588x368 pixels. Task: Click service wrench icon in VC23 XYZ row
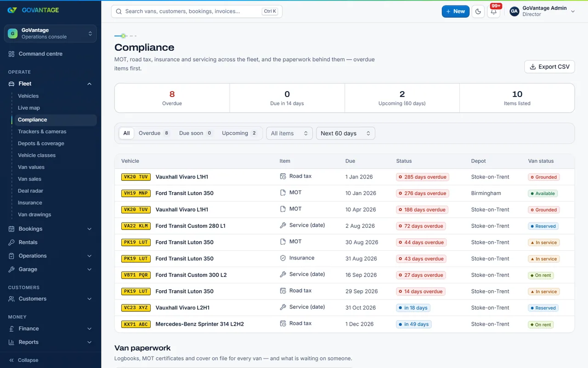tap(283, 307)
